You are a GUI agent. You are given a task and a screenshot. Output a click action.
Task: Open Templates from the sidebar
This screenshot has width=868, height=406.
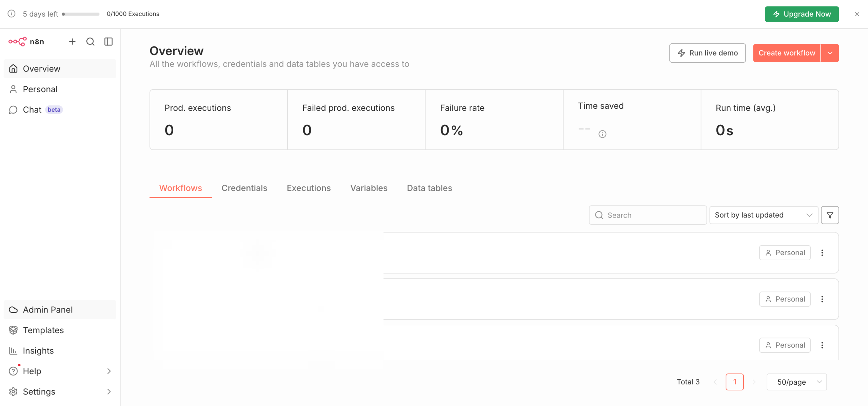pyautogui.click(x=43, y=330)
